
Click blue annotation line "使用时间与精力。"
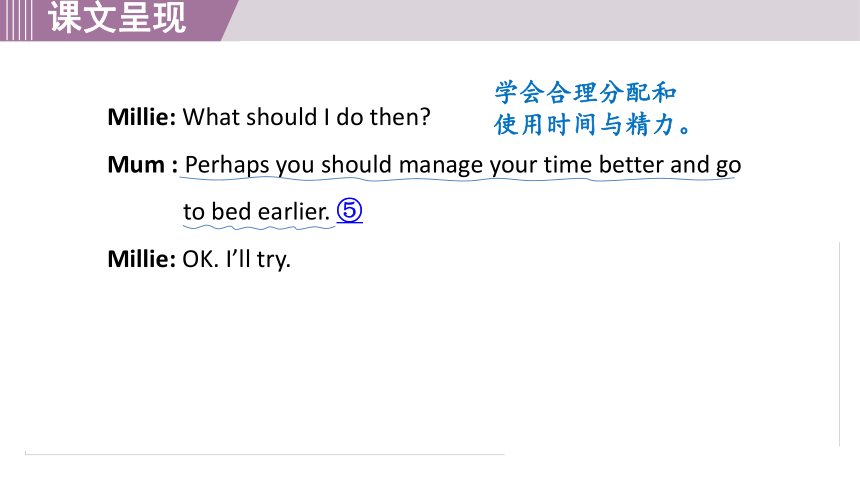pos(592,125)
